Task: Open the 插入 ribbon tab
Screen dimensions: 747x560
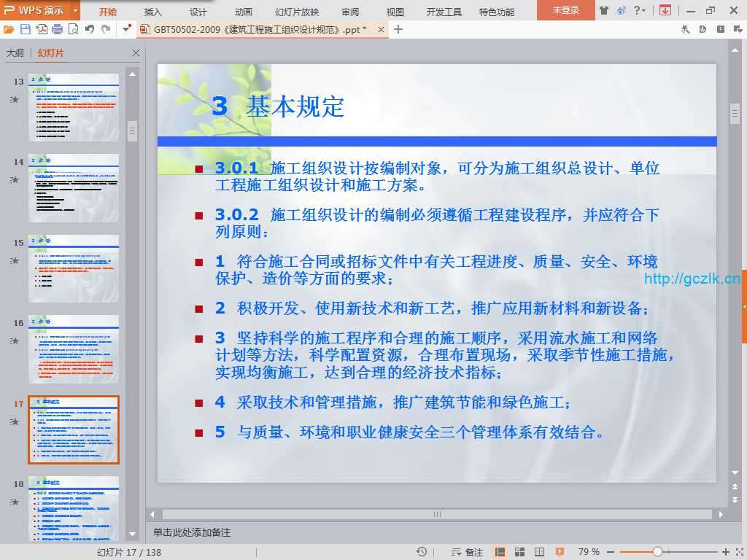Action: 153,12
